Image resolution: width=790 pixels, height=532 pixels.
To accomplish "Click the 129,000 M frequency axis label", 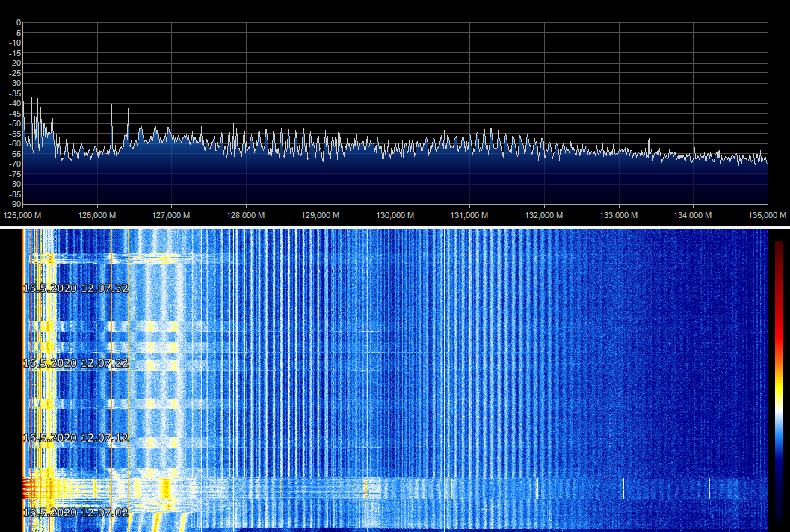I will [321, 215].
